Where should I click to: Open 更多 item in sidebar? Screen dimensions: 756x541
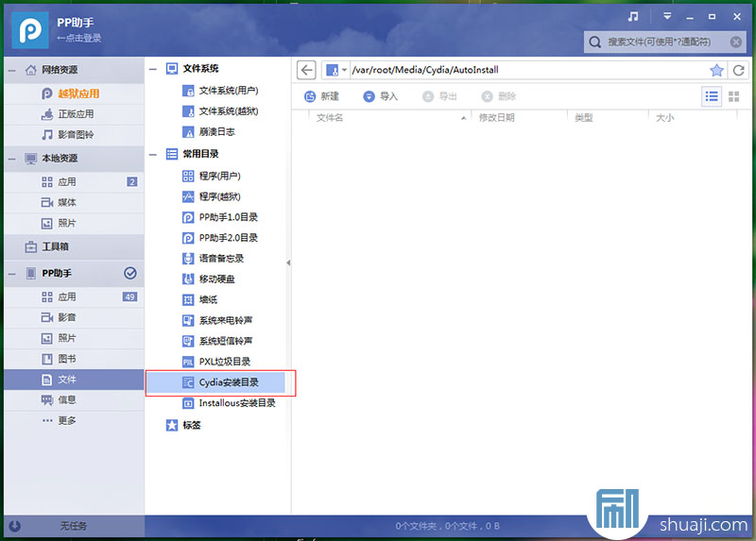[74, 420]
